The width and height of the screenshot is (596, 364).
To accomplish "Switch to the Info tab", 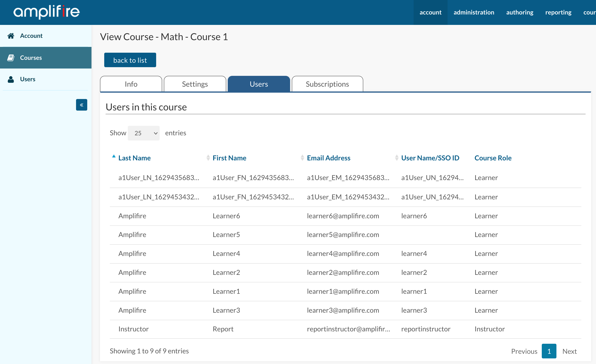I will point(131,84).
